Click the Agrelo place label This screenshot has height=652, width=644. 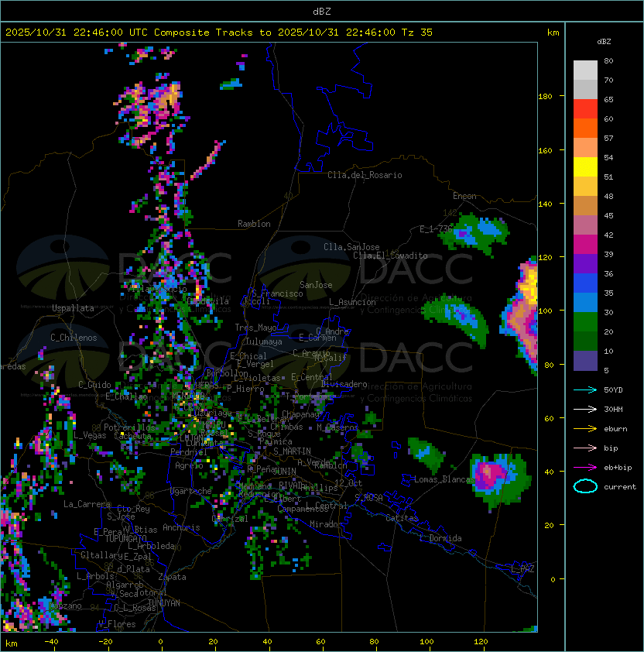(189, 465)
